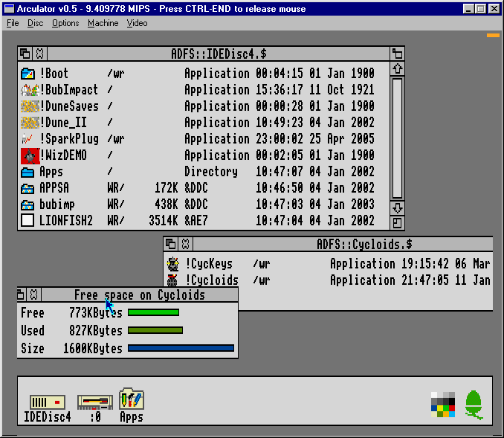Open the !Cycloids application icon
The height and width of the screenshot is (438, 504).
[x=173, y=280]
